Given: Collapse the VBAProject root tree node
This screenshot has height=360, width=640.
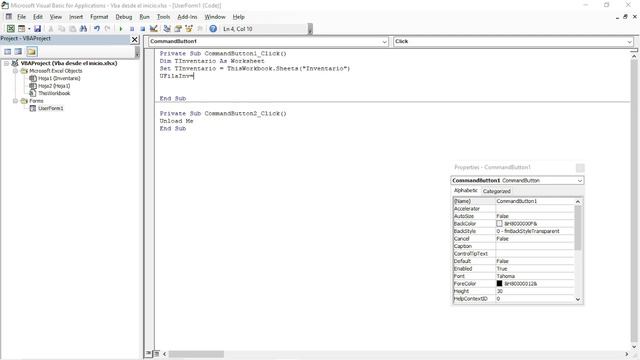Looking at the screenshot, I should [7, 63].
